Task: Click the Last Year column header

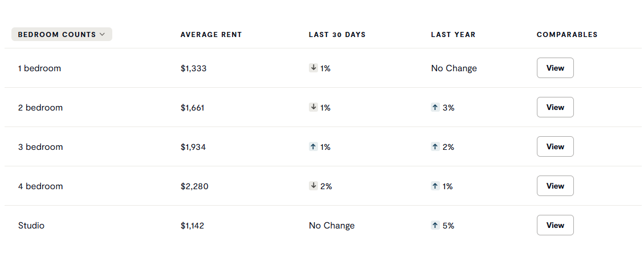Action: pyautogui.click(x=453, y=35)
